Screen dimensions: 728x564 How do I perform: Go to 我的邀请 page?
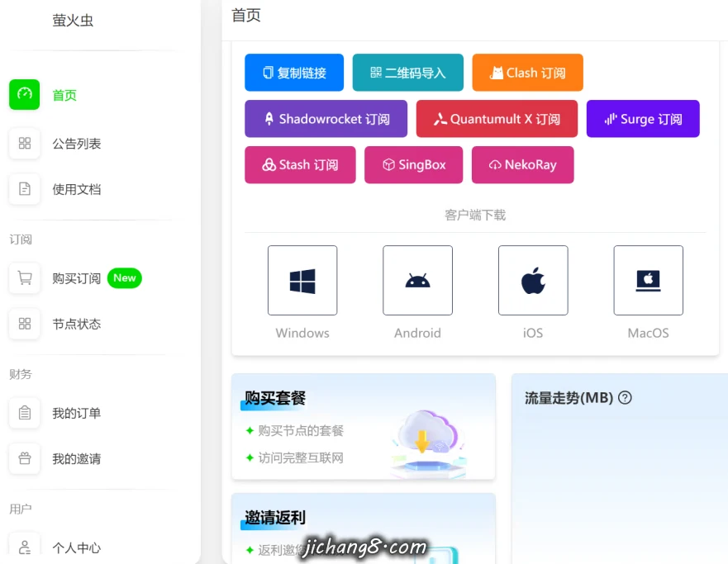(x=77, y=458)
